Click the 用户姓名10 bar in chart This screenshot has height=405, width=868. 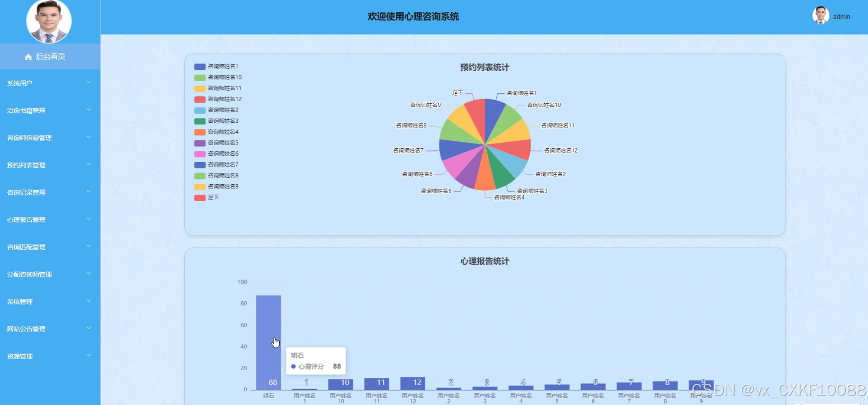click(x=341, y=384)
